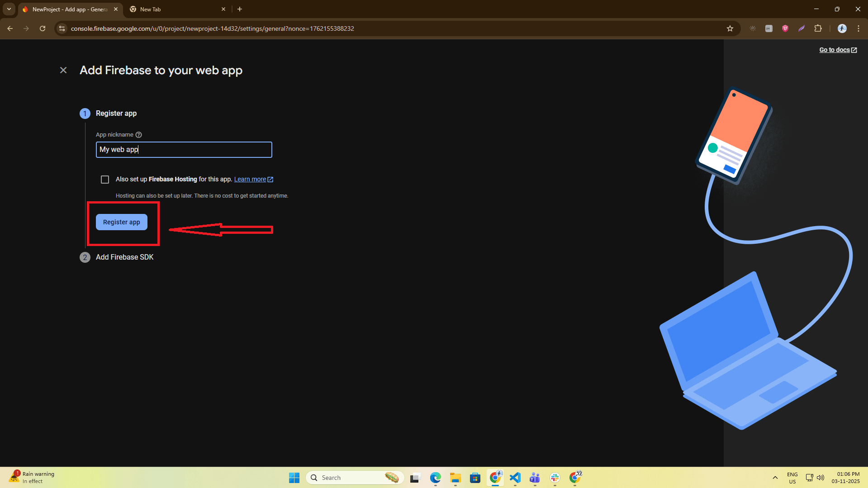Open Microsoft Store from the taskbar
The image size is (868, 488).
(x=475, y=478)
